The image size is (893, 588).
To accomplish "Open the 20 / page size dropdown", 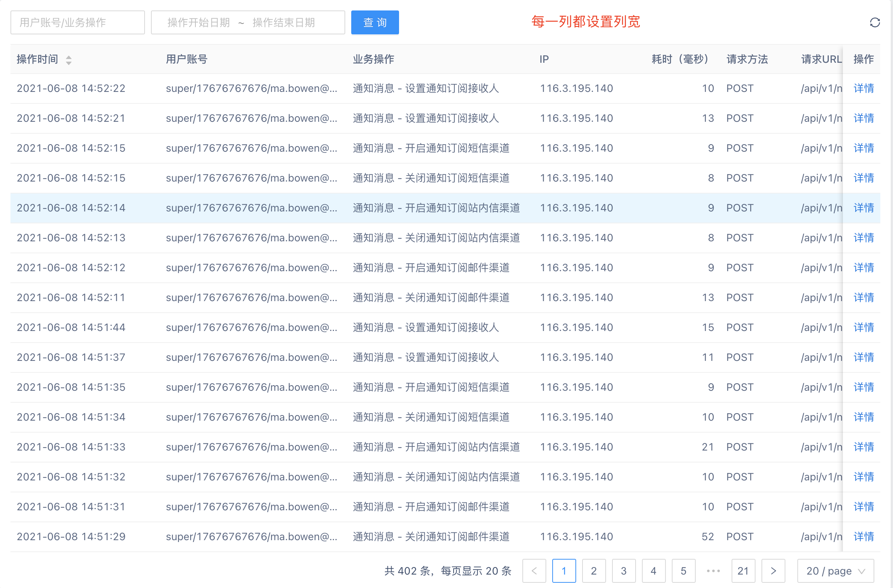I will [x=835, y=571].
